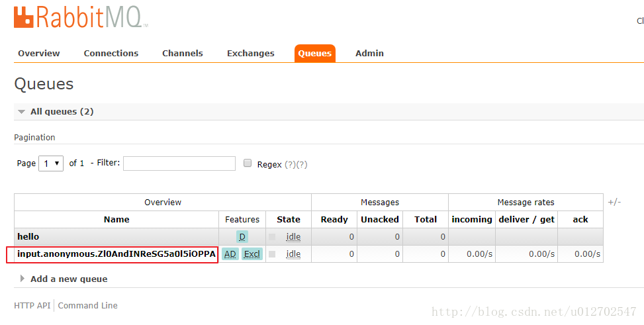Click the D feature badge for hello
The image size is (644, 325).
pos(242,237)
